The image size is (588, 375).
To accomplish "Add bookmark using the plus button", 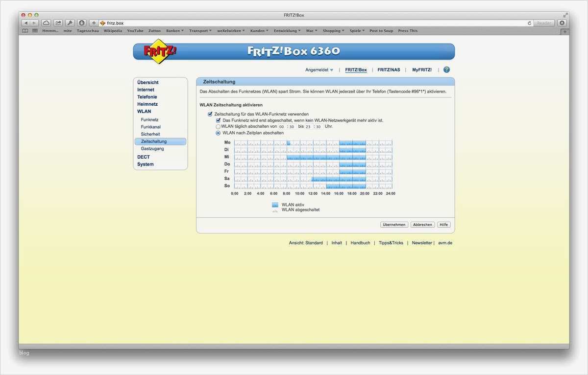I will pos(94,23).
